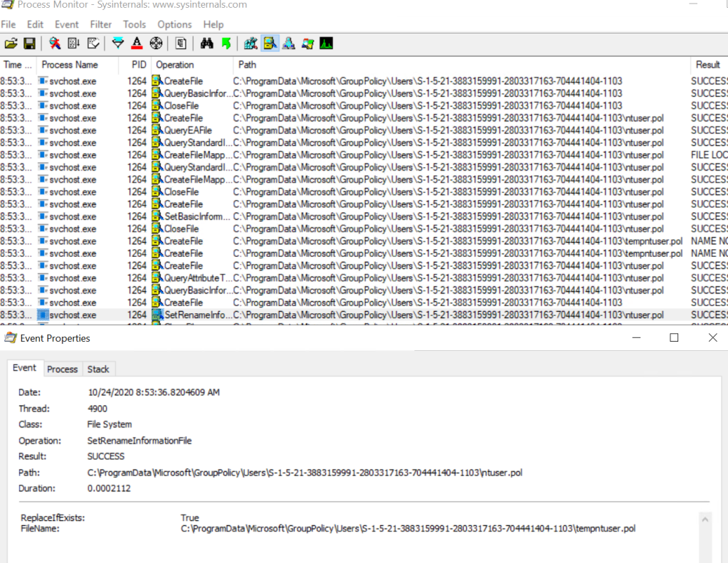This screenshot has height=563, width=728.
Task: Click the binoculars Find icon
Action: point(207,44)
